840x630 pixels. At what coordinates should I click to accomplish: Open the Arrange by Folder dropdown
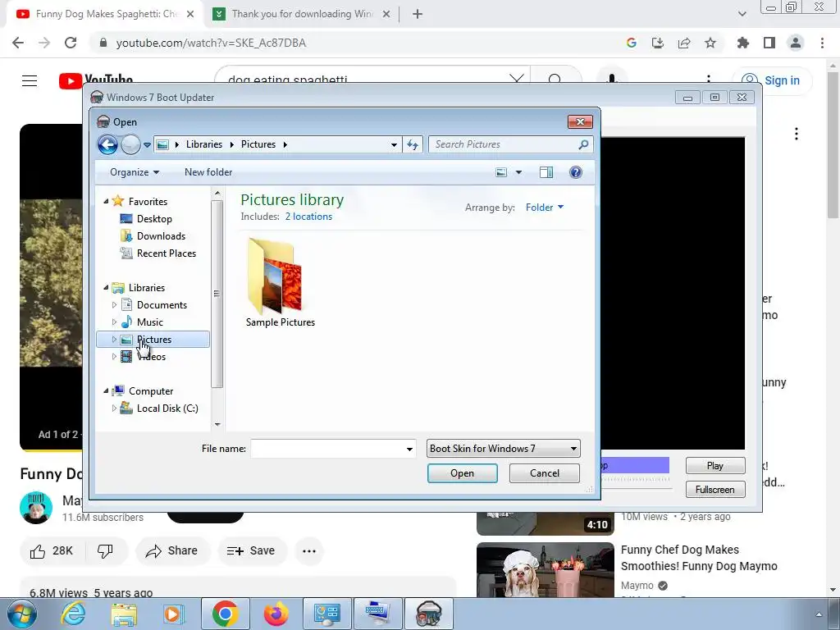click(x=545, y=208)
